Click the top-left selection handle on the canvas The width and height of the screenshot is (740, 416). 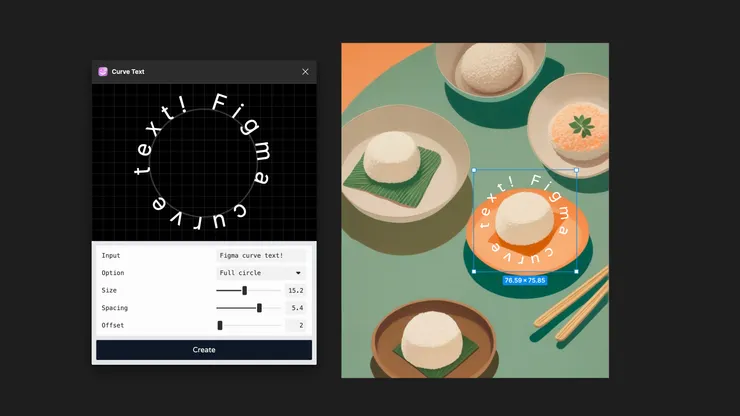[474, 170]
